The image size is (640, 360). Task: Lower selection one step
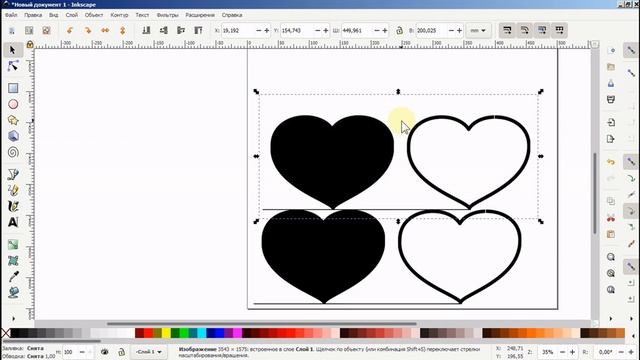pos(164,31)
